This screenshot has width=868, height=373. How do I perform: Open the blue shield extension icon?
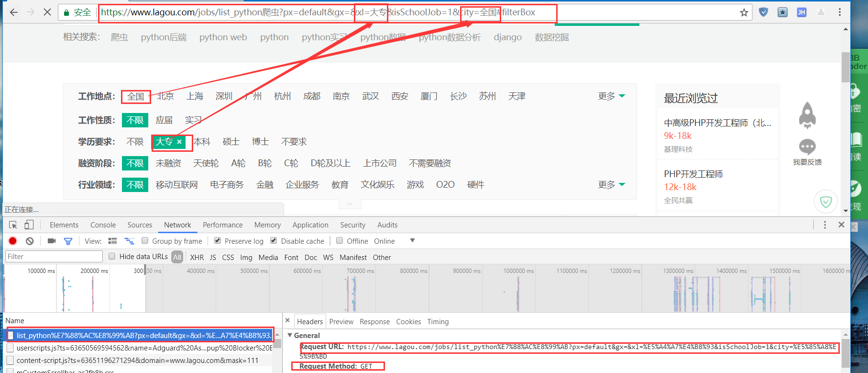pyautogui.click(x=764, y=12)
